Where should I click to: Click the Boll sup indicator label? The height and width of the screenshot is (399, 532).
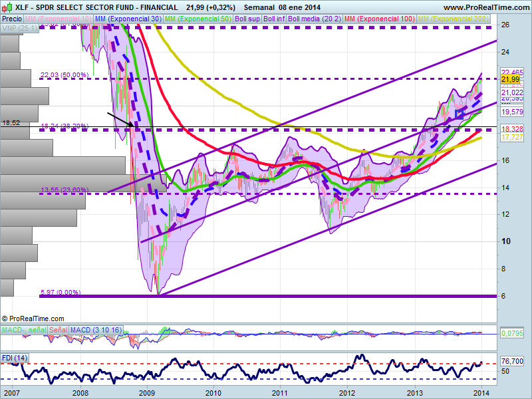[x=247, y=19]
